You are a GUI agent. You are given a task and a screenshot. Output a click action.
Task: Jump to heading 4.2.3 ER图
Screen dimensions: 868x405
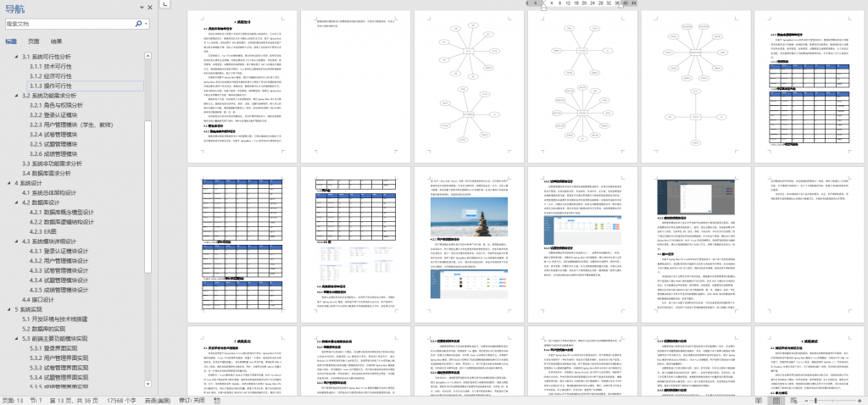[x=42, y=231]
